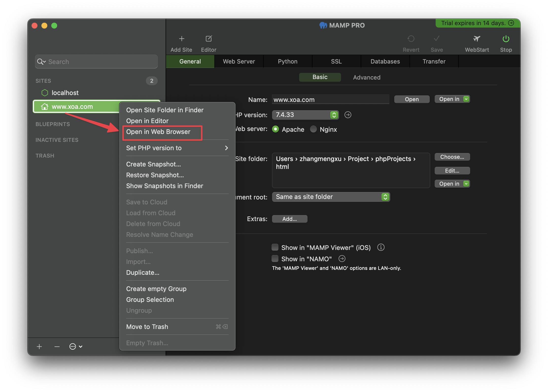Choose Duplicate... from context menu
This screenshot has height=392, width=548.
[177, 272]
